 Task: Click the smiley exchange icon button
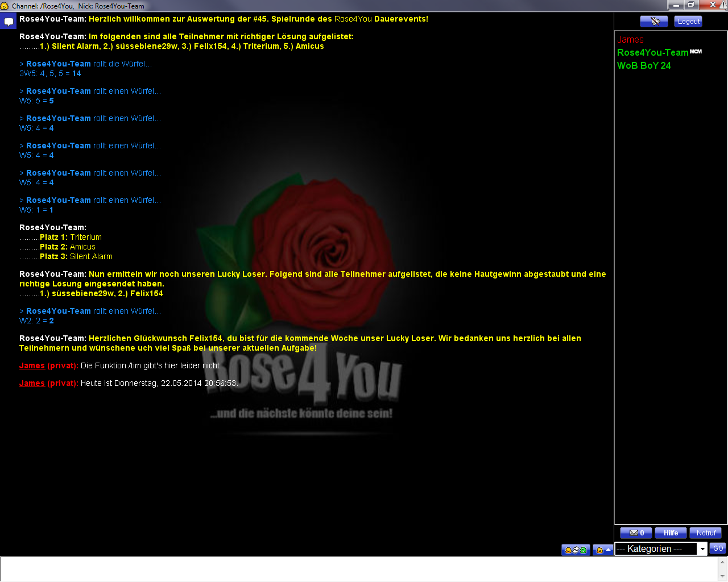coord(576,550)
